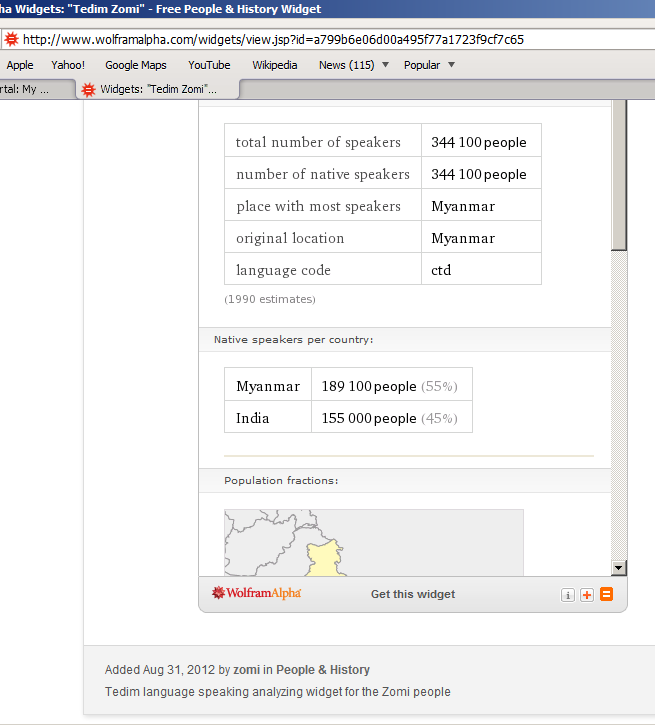Click Myanmar value for place with most speakers
Viewport: 655px width, 725px height.
pos(463,206)
